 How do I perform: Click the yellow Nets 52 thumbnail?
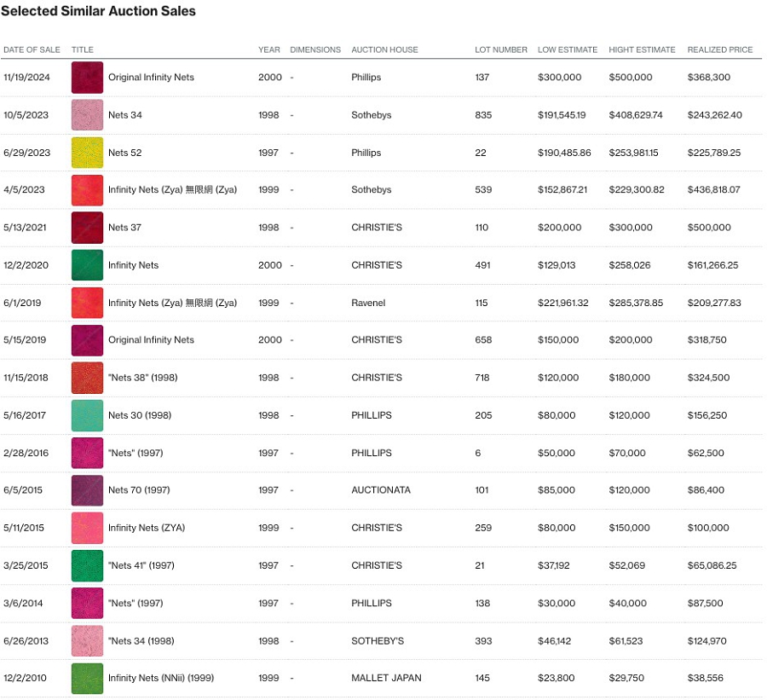(x=87, y=153)
